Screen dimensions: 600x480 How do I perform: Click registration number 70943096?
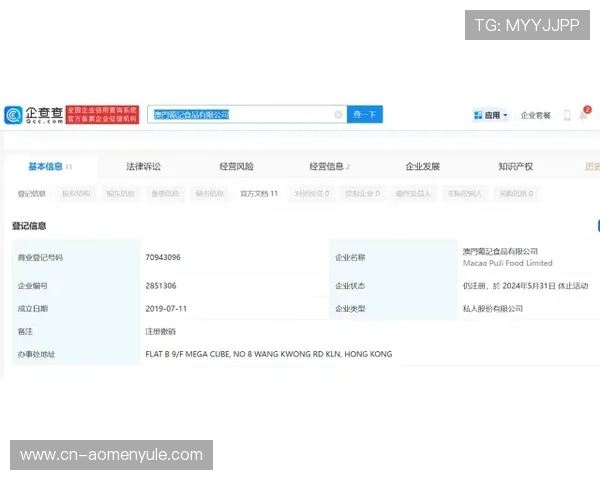tap(163, 257)
